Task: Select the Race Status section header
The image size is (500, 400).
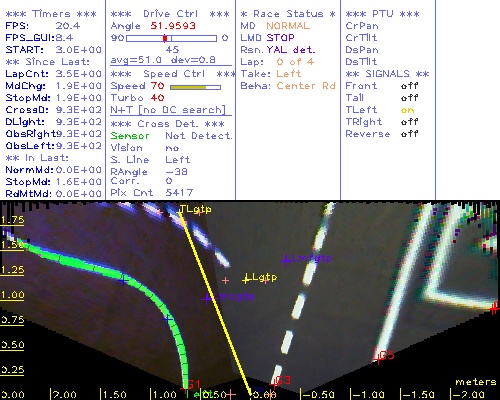Action: click(x=288, y=14)
